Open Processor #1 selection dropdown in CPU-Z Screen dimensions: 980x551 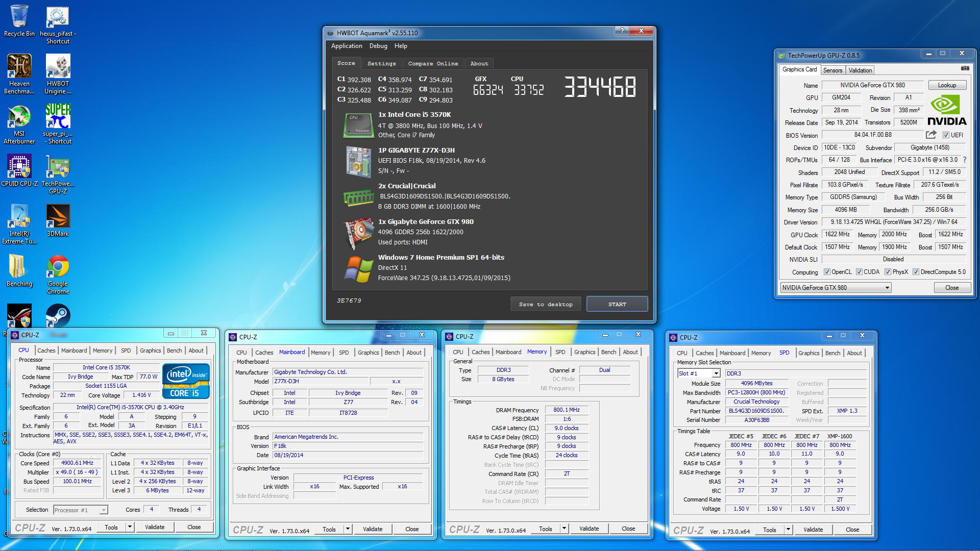pos(81,510)
